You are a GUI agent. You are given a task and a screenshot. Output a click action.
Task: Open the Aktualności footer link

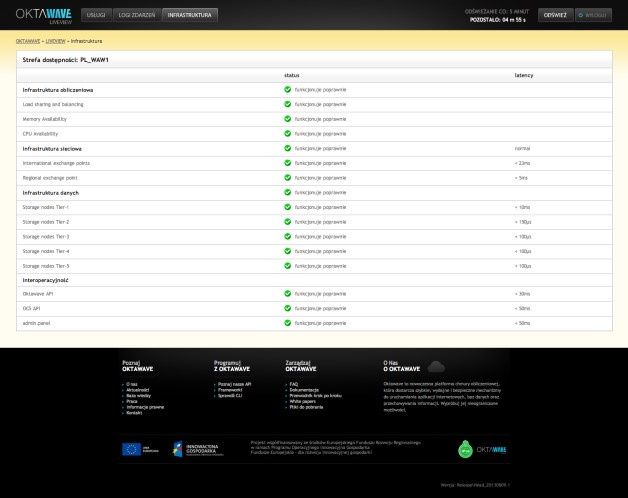[x=138, y=390]
